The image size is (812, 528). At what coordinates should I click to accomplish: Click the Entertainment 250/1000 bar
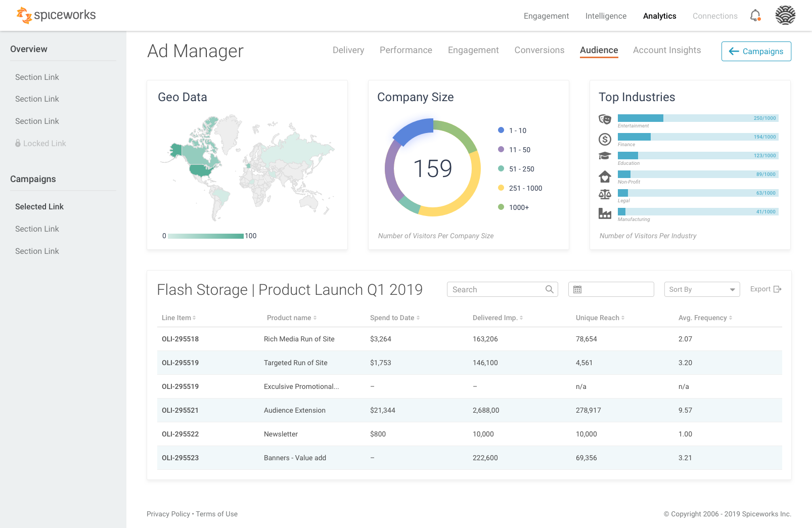pos(698,118)
